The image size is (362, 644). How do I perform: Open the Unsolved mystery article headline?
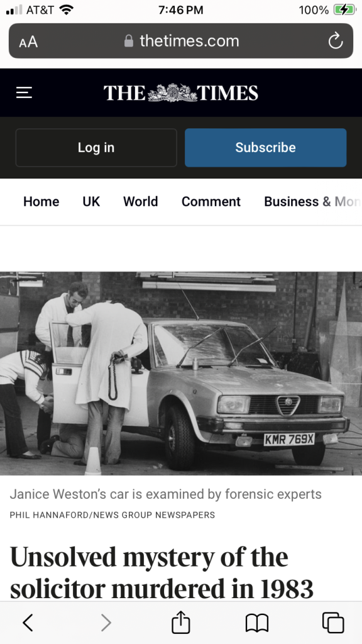pyautogui.click(x=162, y=574)
